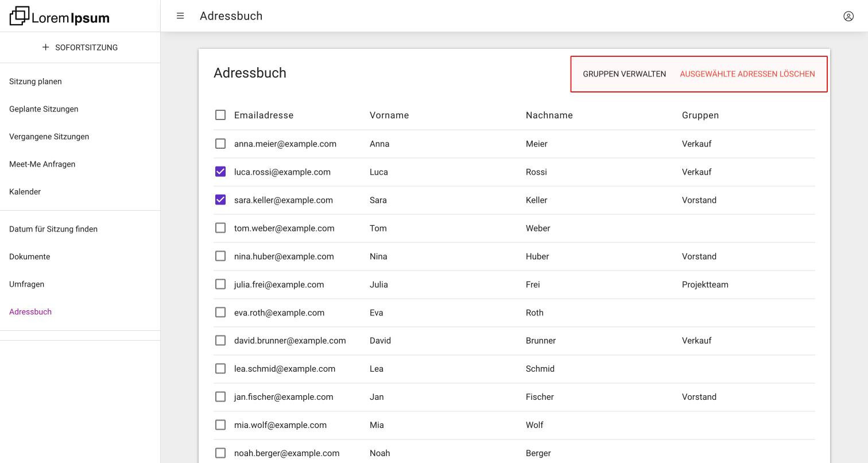
Task: Check noah.berger@example.com checkbox
Action: [220, 453]
